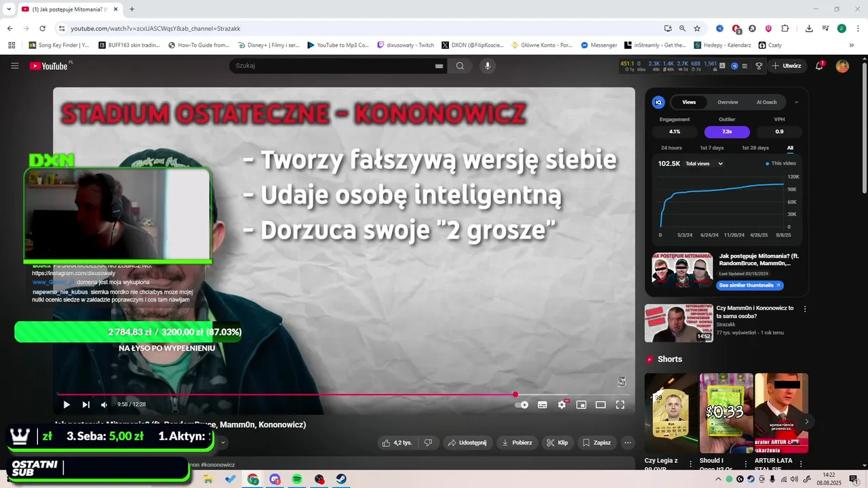Click the Utwórz create button
Screen dimensions: 868x488
coord(787,66)
